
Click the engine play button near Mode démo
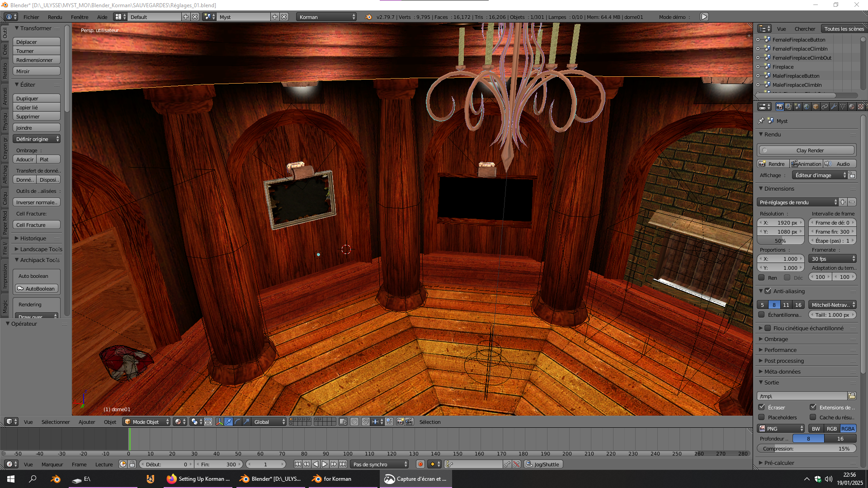click(704, 17)
